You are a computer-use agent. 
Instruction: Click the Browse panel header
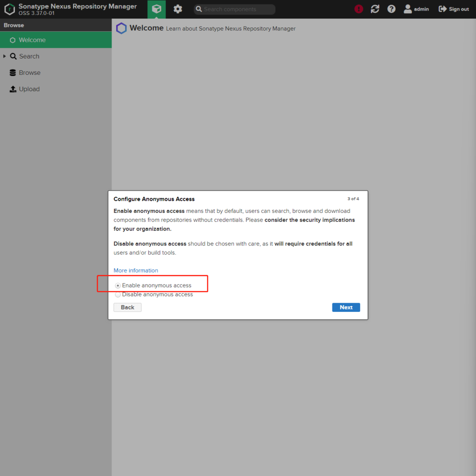pos(56,25)
